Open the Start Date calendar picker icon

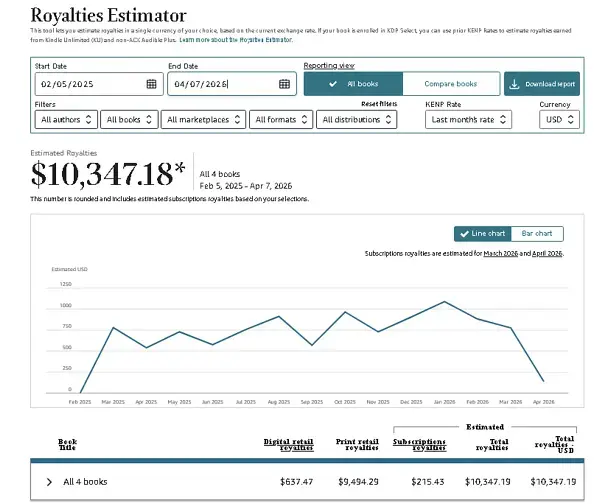pos(151,84)
